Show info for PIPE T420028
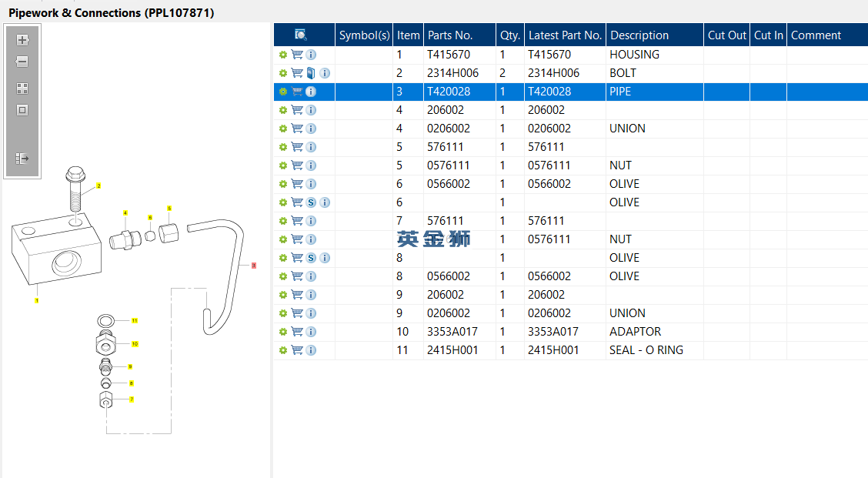 point(311,92)
